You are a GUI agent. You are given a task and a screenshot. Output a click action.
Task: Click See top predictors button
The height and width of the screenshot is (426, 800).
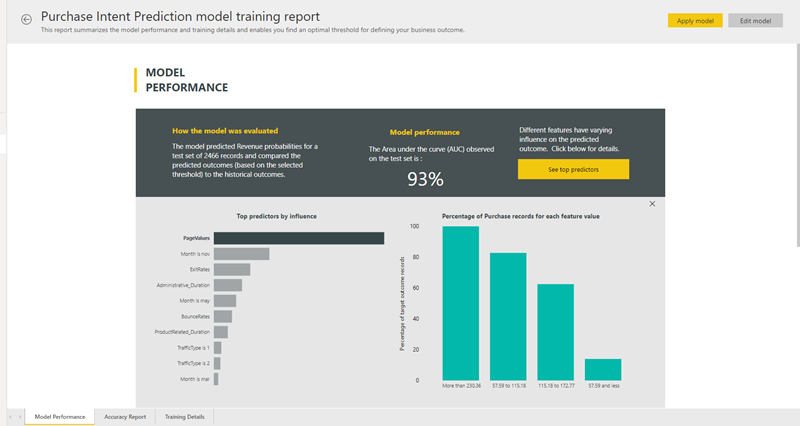573,170
